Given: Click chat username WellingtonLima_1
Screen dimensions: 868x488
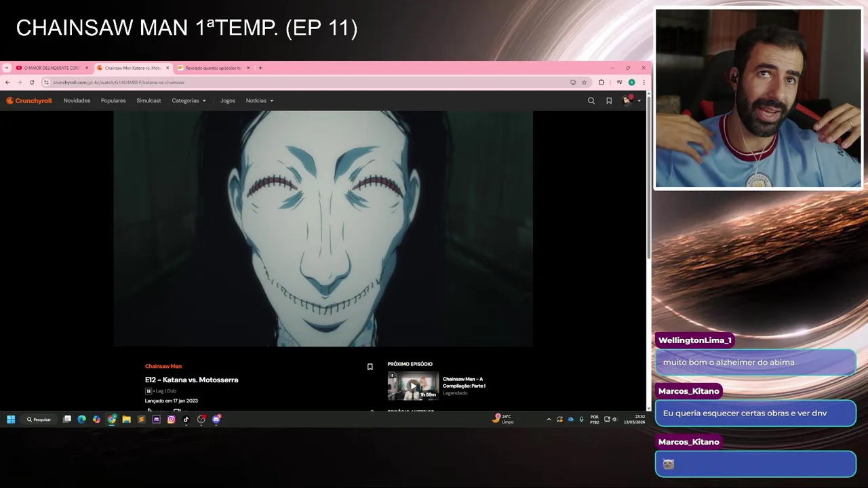Looking at the screenshot, I should 695,340.
